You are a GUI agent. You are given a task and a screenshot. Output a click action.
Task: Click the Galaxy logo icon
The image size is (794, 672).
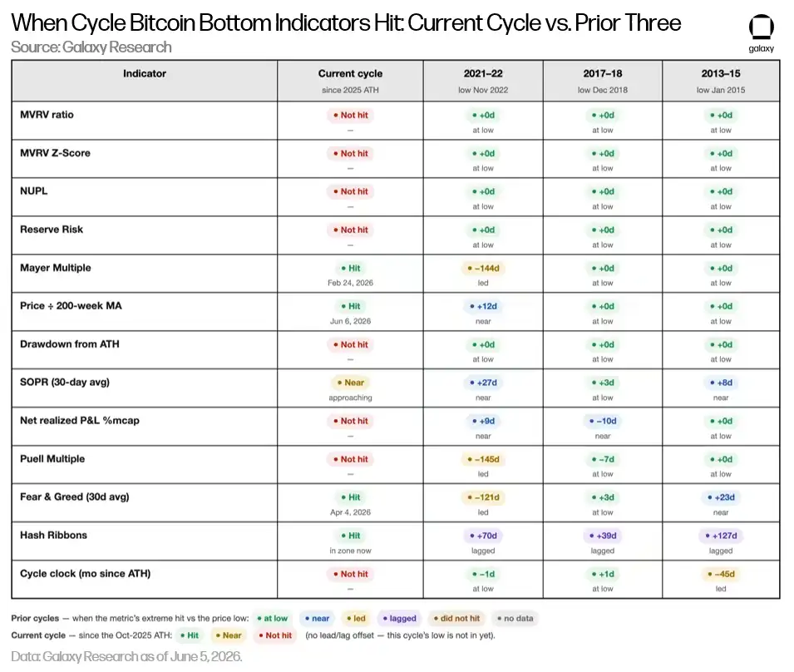(x=761, y=27)
